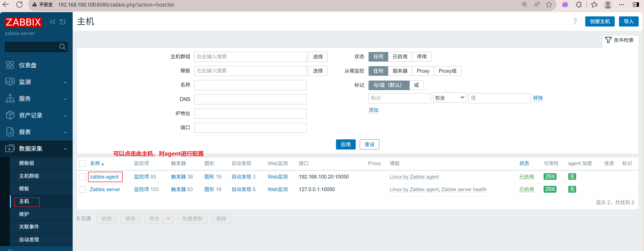The width and height of the screenshot is (644, 251).
Task: Click the reports (报表) chart icon
Action: pos(10,132)
